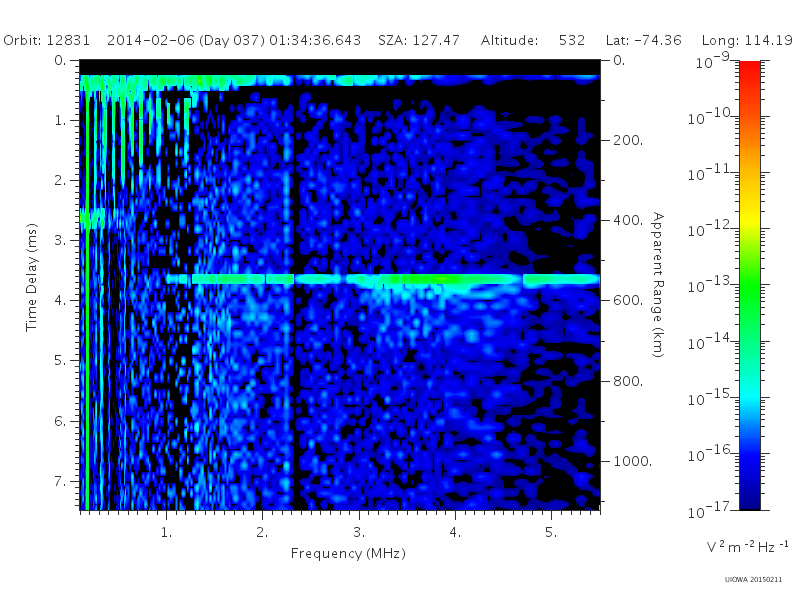Click the 2. frequency axis tick label
This screenshot has width=800, height=600.
pos(262,533)
